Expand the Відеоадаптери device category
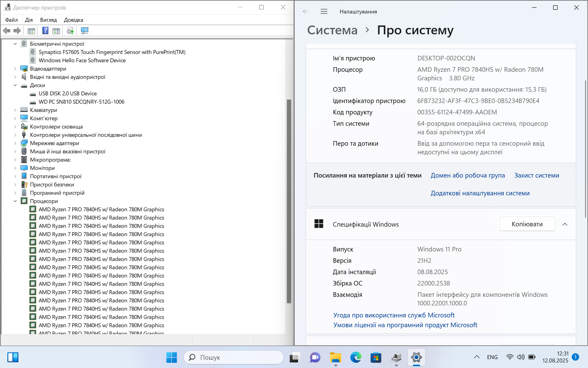 coord(15,69)
